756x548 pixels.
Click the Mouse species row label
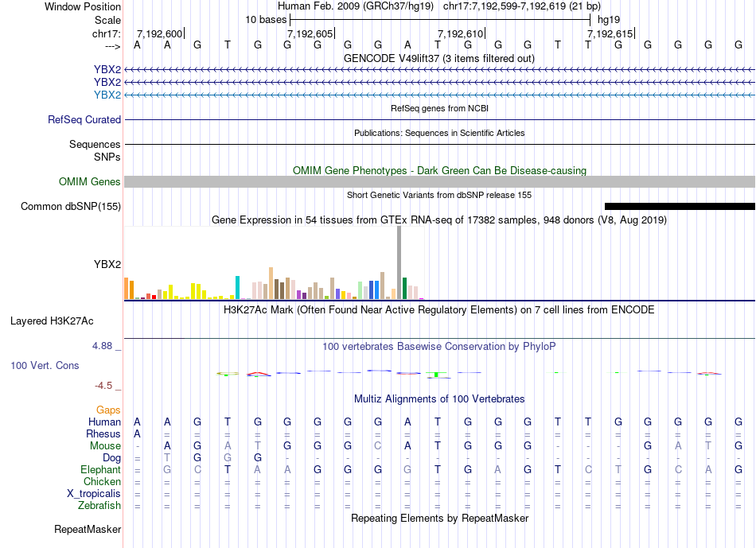coord(105,446)
